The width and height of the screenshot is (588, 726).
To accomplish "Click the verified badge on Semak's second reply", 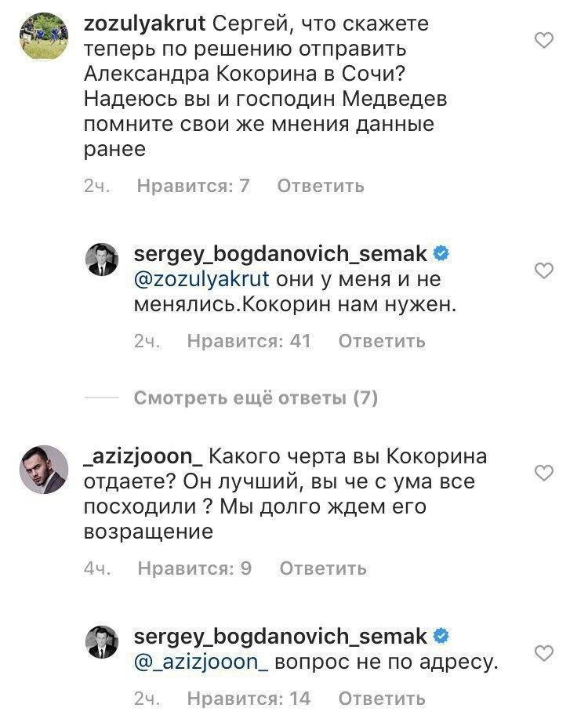I will [442, 637].
